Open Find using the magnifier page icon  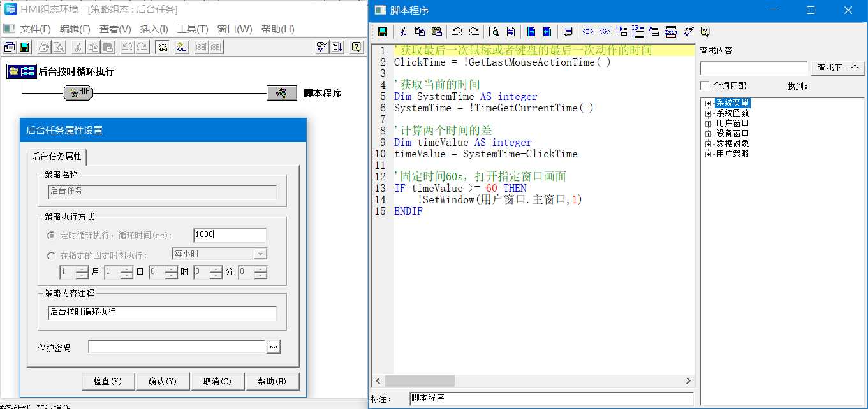(x=494, y=32)
